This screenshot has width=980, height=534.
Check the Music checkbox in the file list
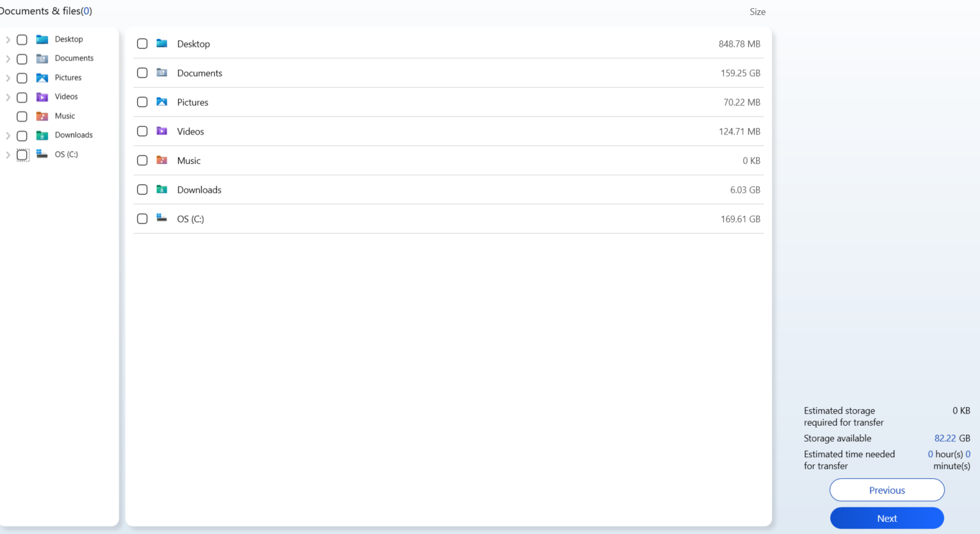(142, 160)
